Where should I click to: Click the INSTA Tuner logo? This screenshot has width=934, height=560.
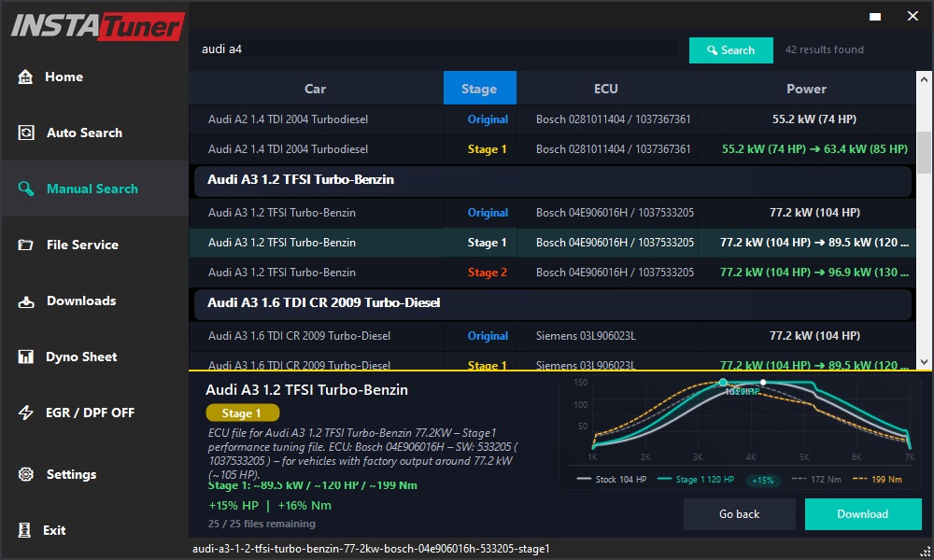[96, 26]
